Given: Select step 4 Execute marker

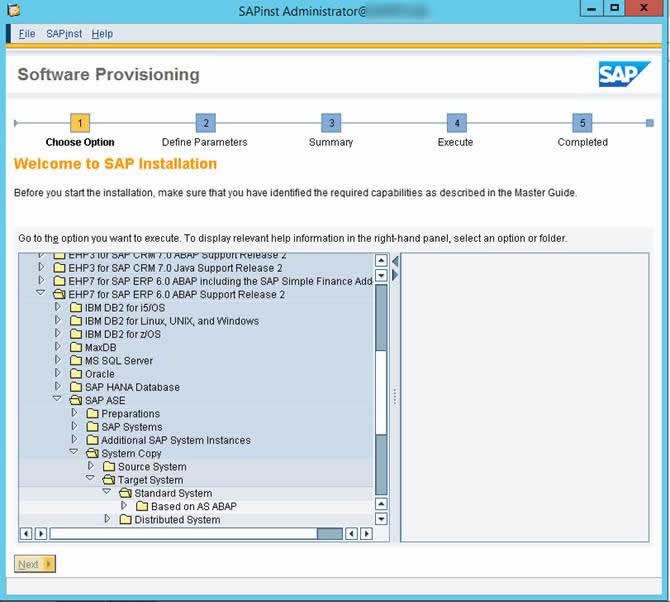Looking at the screenshot, I should [456, 123].
